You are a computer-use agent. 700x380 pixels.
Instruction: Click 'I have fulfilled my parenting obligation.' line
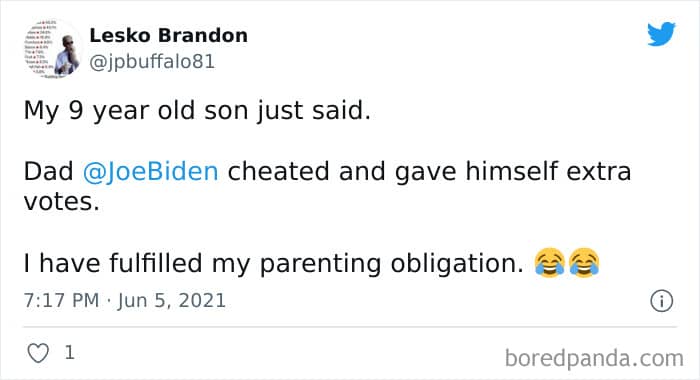(273, 263)
